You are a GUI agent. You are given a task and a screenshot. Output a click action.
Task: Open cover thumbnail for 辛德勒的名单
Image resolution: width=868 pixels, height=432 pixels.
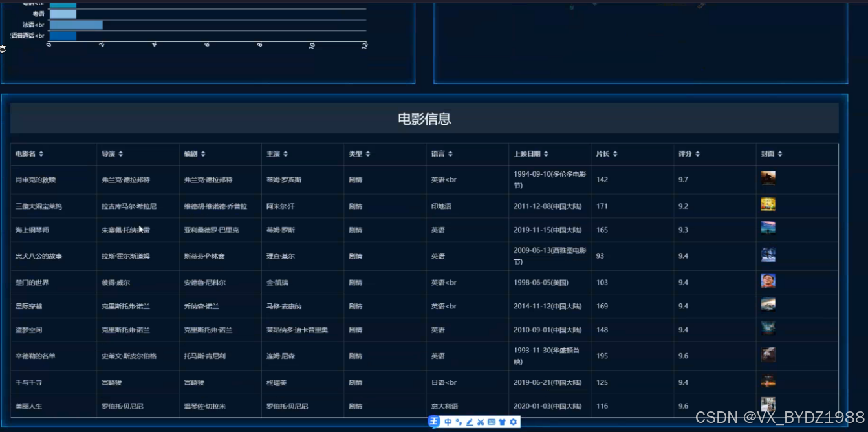(768, 354)
